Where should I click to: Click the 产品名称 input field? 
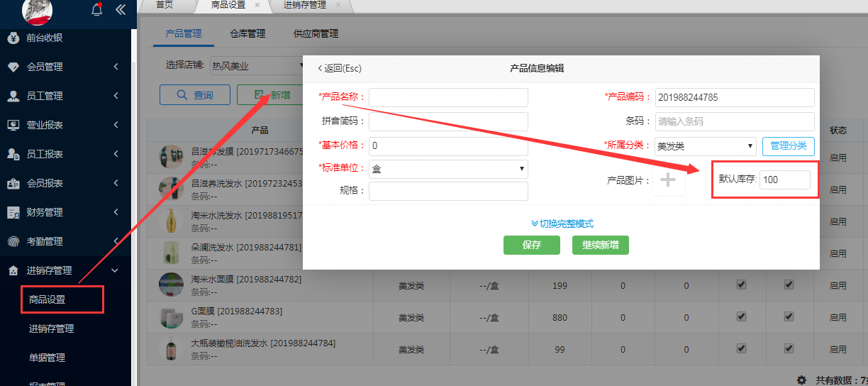tap(448, 97)
